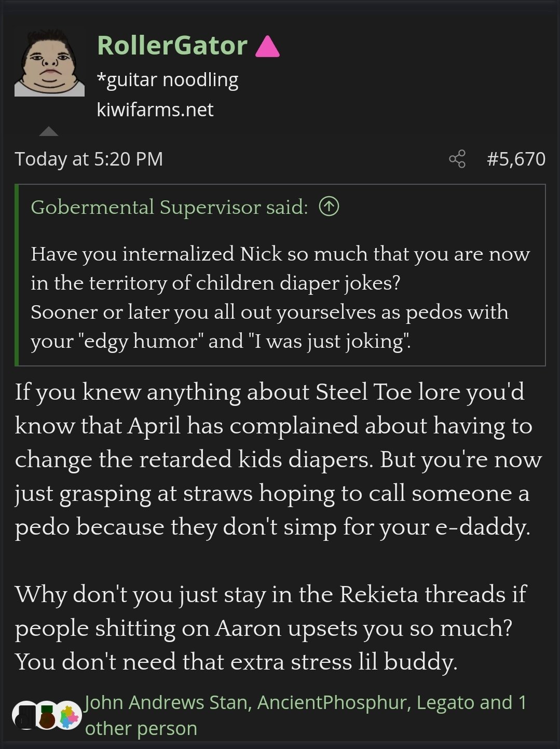Viewport: 560px width, 749px height.
Task: Open RollerGator's avatar picture
Action: (x=49, y=64)
